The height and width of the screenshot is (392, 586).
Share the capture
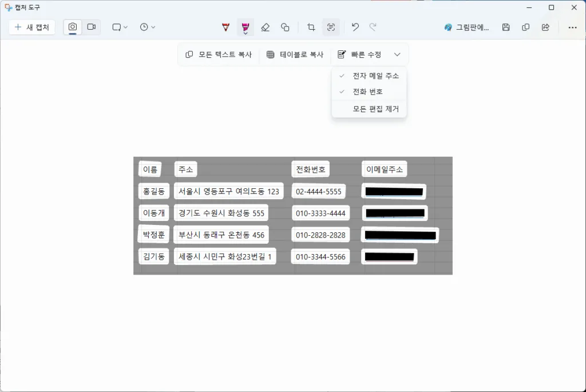click(545, 27)
